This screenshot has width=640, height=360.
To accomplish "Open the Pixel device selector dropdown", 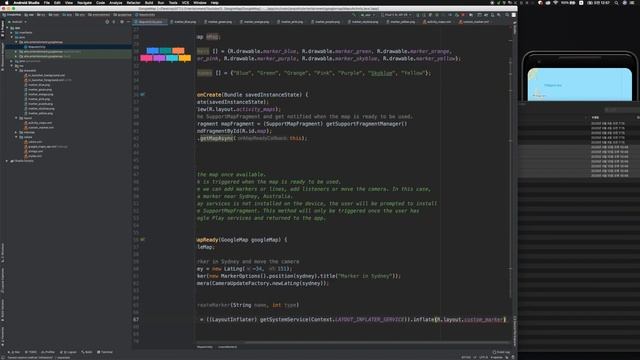I will pos(396,15).
